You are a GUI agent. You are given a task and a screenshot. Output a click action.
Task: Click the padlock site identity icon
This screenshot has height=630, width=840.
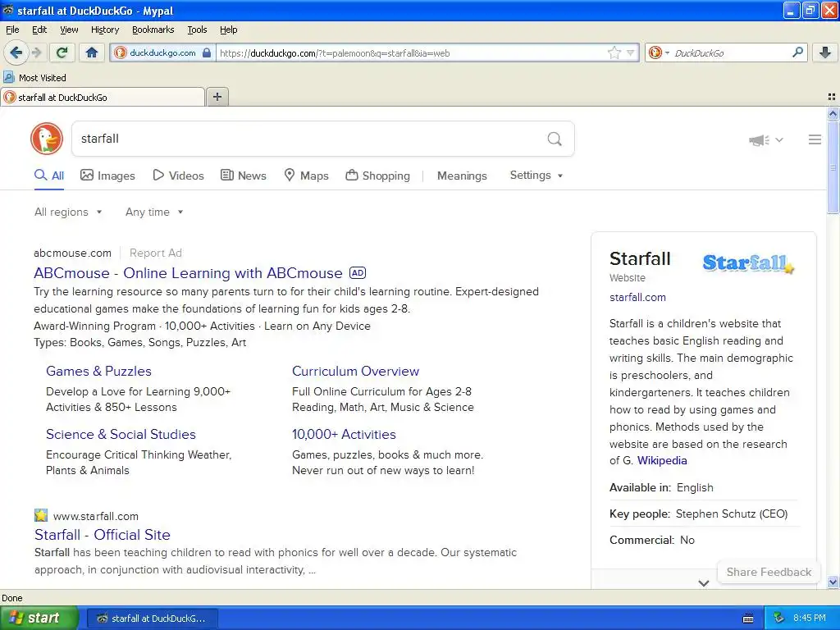click(206, 52)
